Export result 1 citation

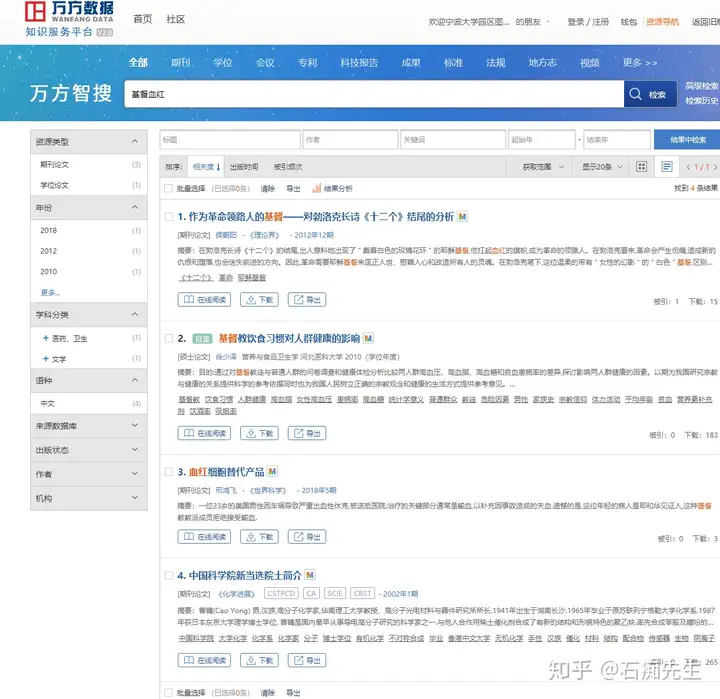307,300
